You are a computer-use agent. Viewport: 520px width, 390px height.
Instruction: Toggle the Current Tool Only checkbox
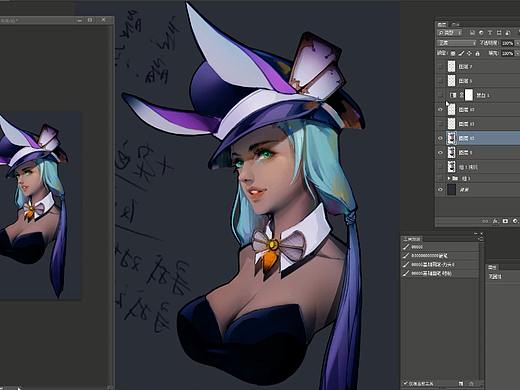[406, 384]
